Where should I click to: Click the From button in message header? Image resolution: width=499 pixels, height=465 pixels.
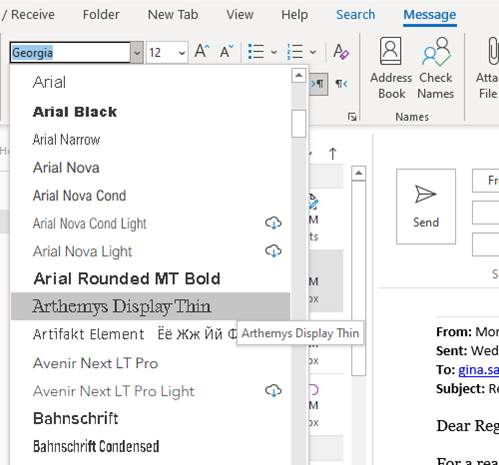(x=486, y=180)
